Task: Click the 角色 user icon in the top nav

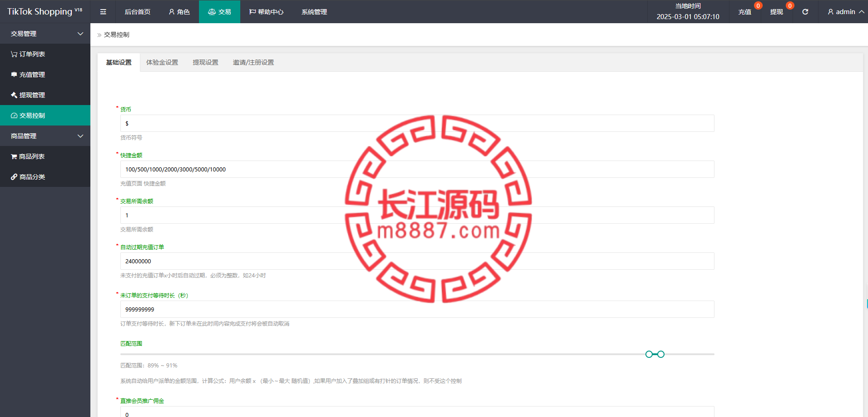Action: (172, 12)
